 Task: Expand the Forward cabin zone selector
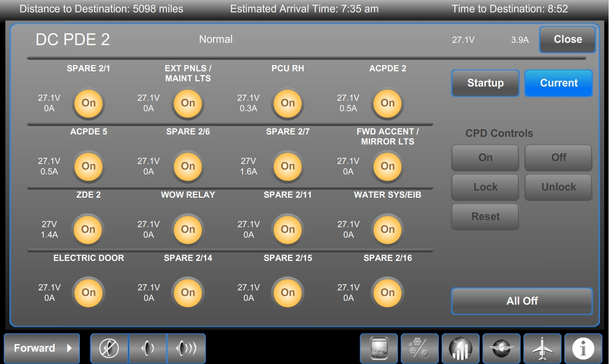click(43, 348)
